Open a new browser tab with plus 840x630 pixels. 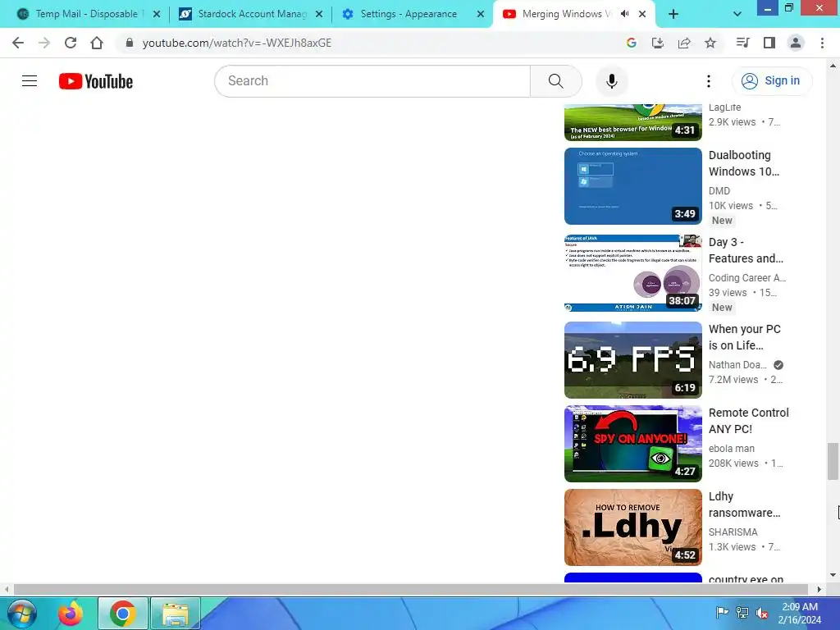coord(673,15)
